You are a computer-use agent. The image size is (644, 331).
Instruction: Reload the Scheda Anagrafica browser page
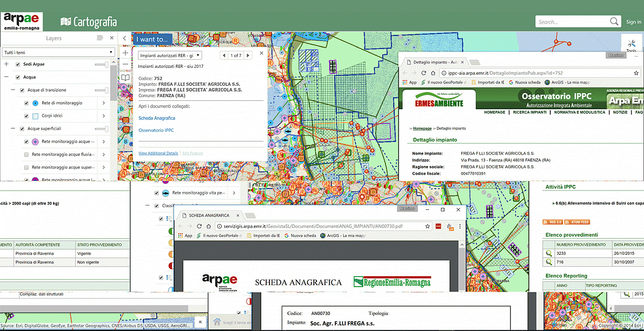(x=199, y=226)
